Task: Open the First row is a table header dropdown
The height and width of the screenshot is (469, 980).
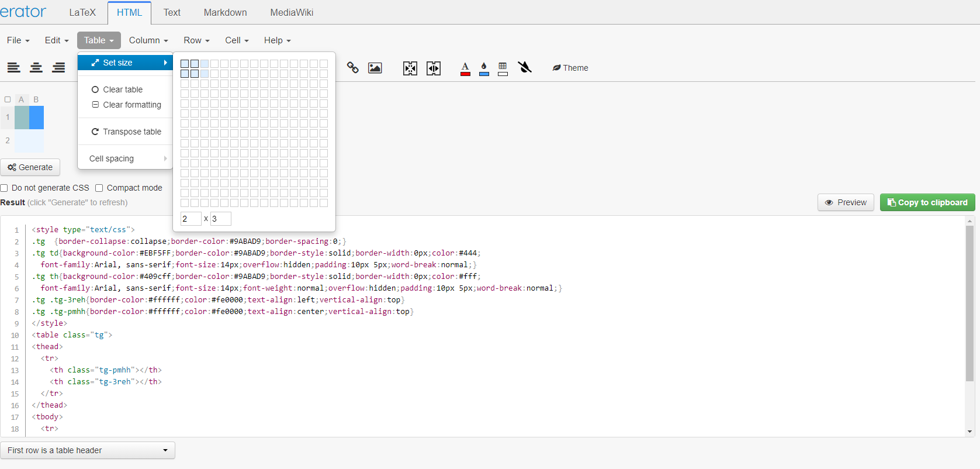Action: pos(88,450)
